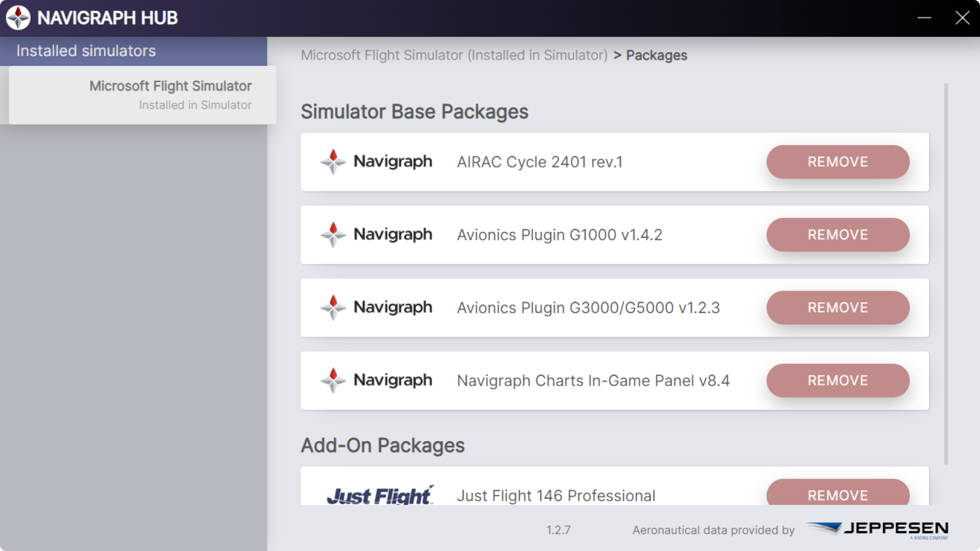Remove Navigraph Charts In-Game Panel v8.4

coord(838,380)
